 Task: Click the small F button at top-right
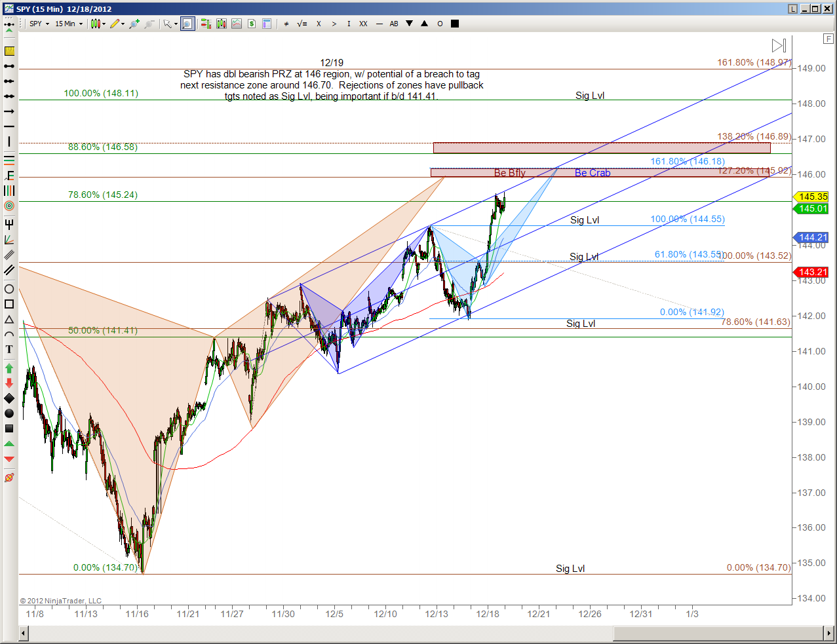[828, 39]
